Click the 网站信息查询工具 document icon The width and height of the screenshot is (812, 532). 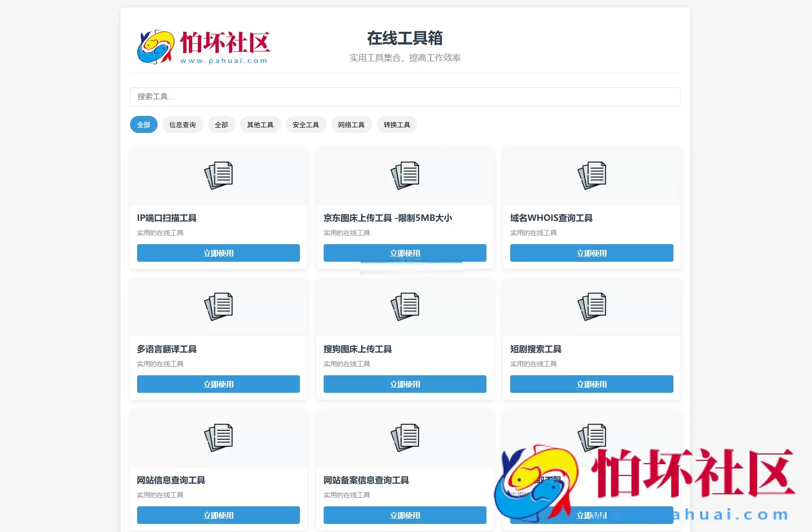218,437
